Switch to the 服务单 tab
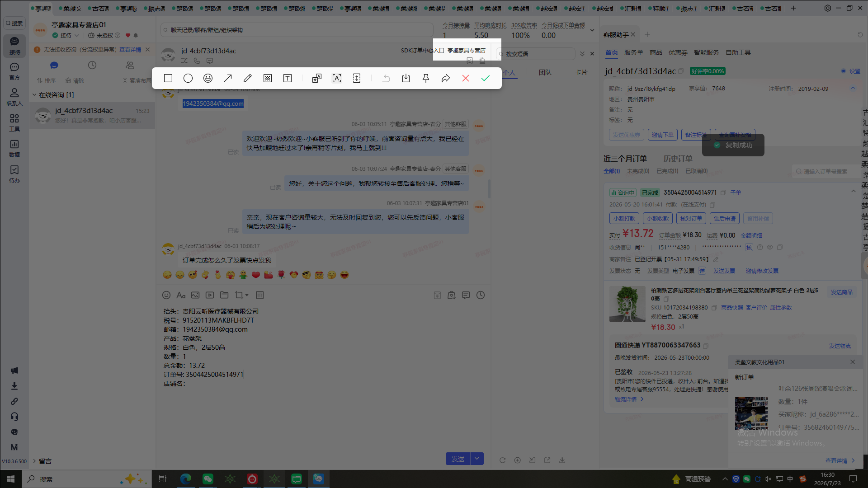The width and height of the screenshot is (868, 488). tap(633, 52)
